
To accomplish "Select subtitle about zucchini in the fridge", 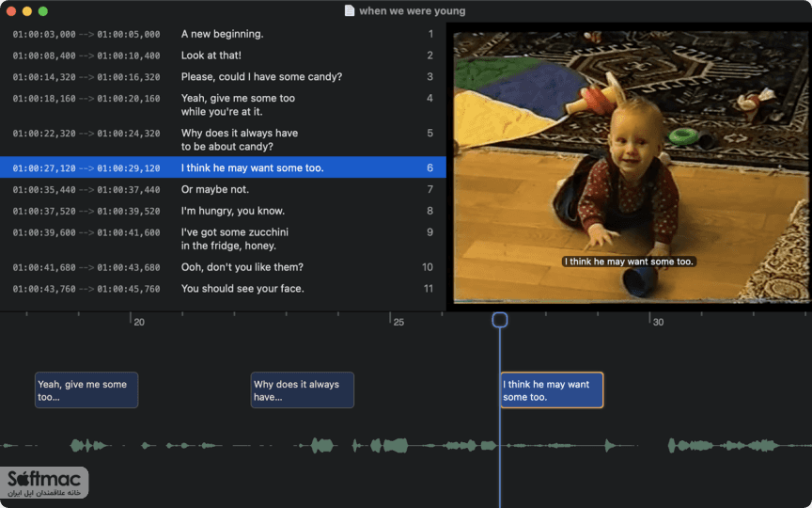I will click(x=223, y=239).
